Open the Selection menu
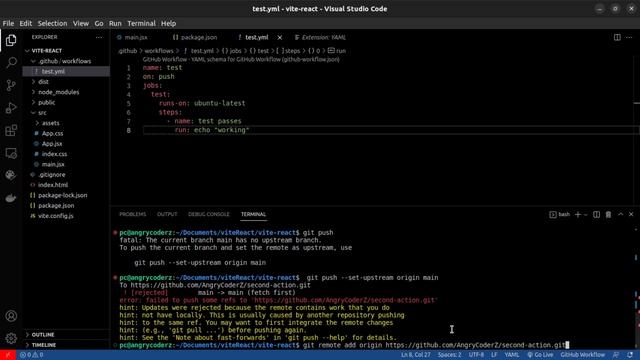640x360 pixels. pyautogui.click(x=52, y=23)
